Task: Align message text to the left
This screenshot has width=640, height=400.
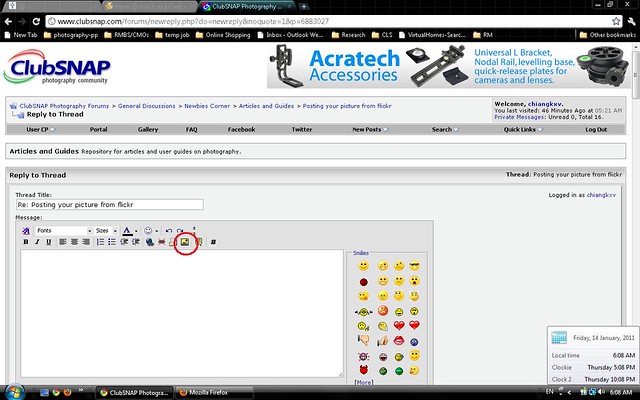Action: (62, 242)
